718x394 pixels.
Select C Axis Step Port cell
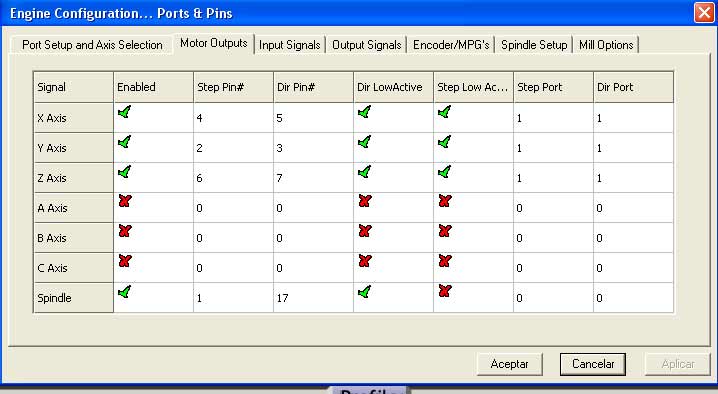coord(553,268)
